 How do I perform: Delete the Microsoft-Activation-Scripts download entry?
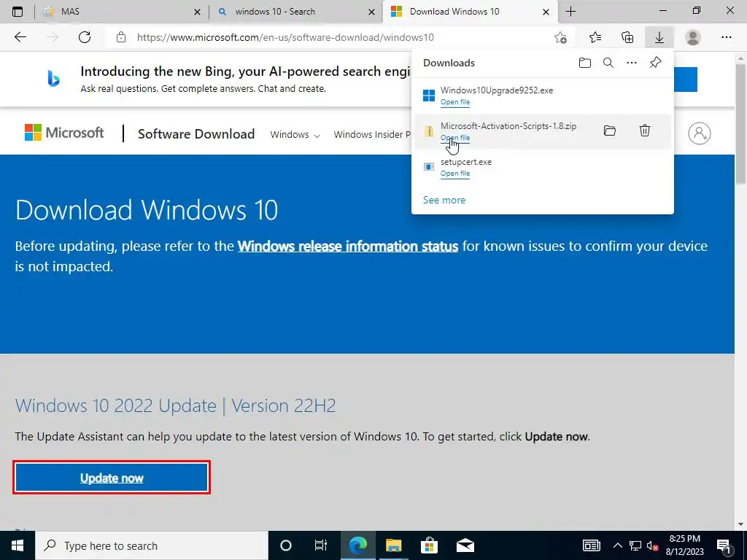(x=645, y=131)
